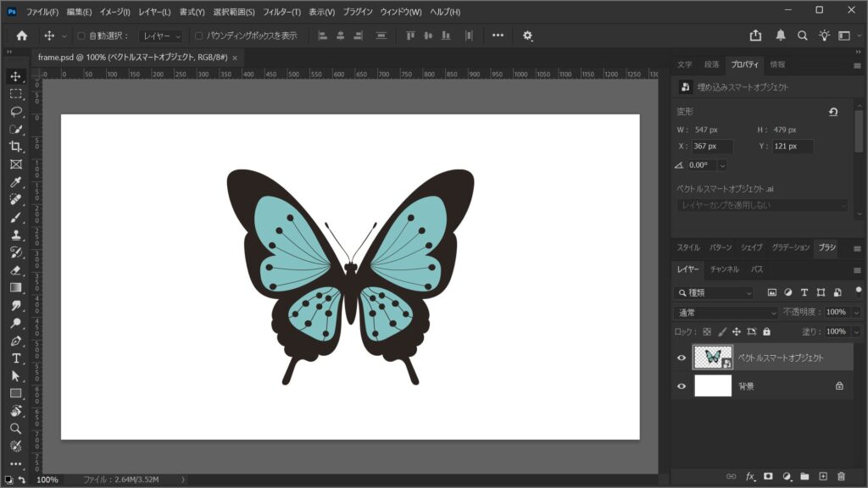The image size is (868, 488).
Task: Click the delete layer trash icon
Action: pyautogui.click(x=841, y=476)
